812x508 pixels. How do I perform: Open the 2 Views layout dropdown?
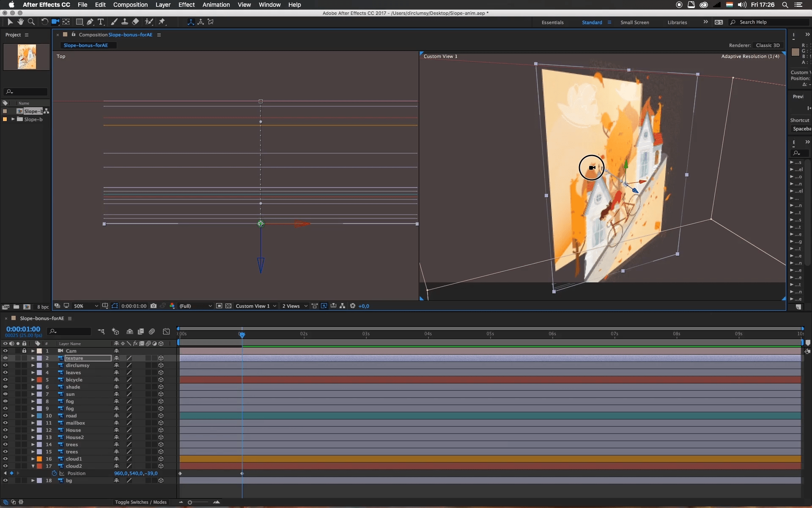tap(295, 306)
